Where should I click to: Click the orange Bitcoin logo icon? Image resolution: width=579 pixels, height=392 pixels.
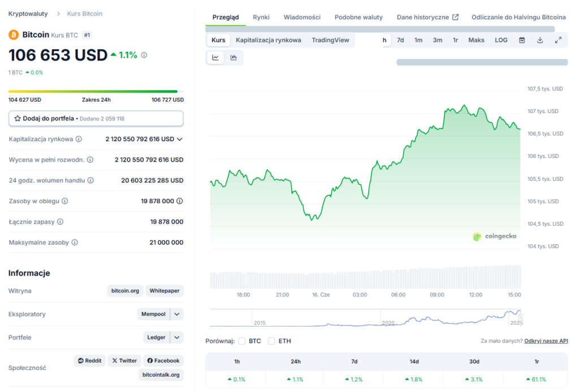tap(14, 34)
